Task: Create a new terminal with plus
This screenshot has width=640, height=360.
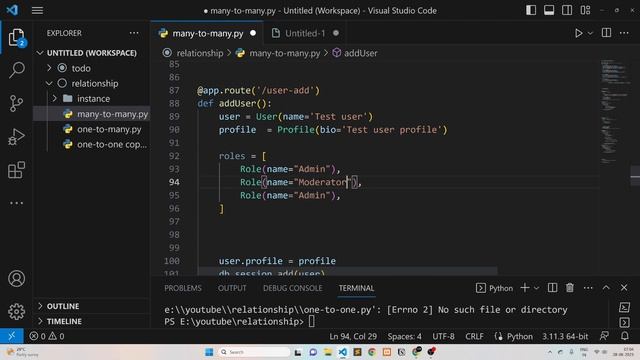Action: point(524,288)
